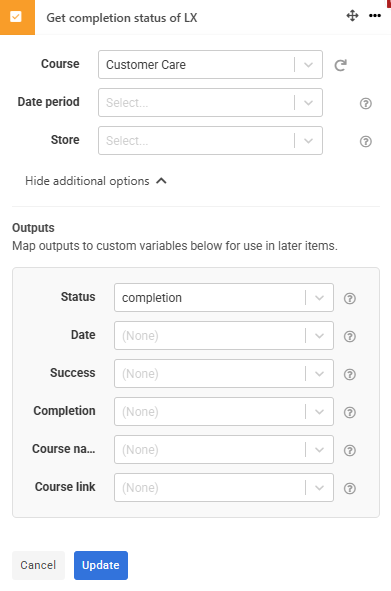Open help icon beside Status output

pyautogui.click(x=350, y=299)
